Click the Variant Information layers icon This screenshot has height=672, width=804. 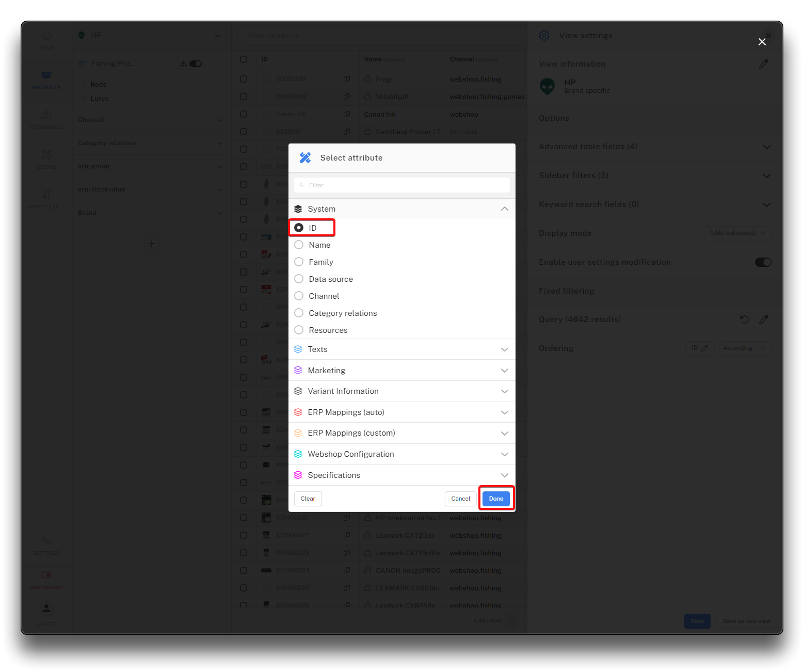[298, 391]
